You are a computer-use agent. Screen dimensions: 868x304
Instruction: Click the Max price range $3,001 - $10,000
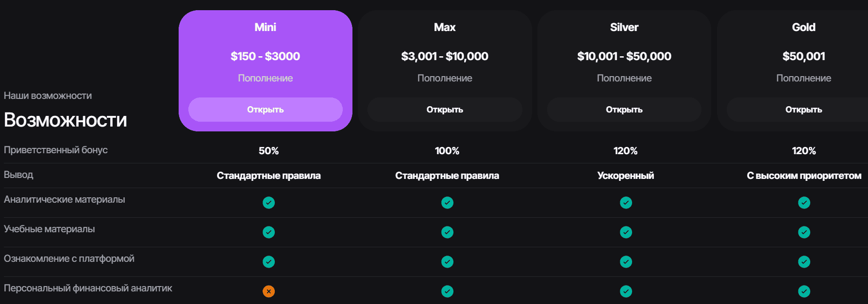(x=445, y=56)
